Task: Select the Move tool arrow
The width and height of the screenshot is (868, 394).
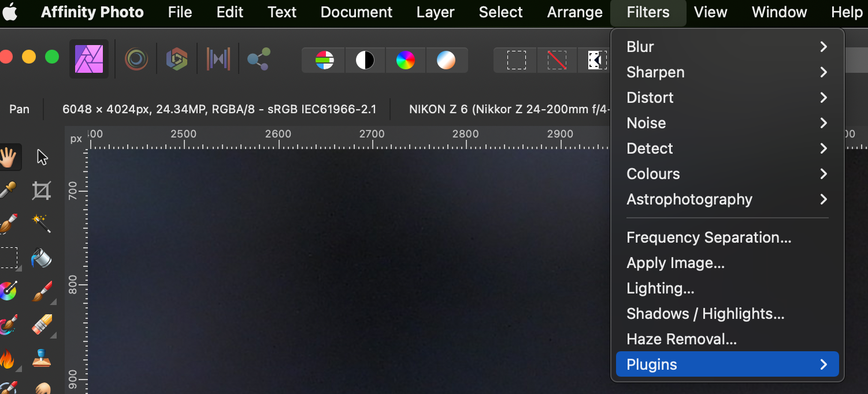Action: click(42, 157)
